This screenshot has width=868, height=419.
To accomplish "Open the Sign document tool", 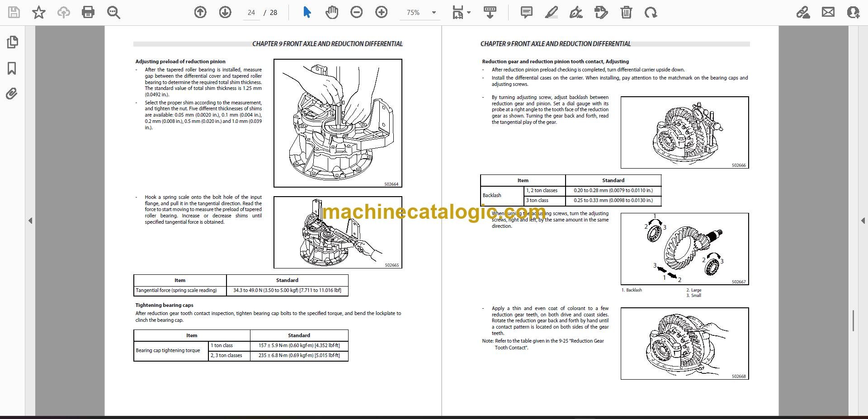I will point(576,12).
